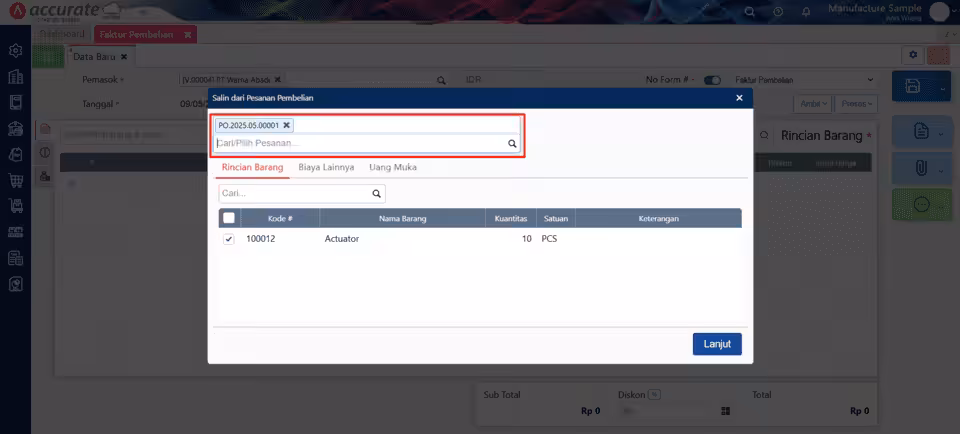Open the Faktur Pembelian form type dropdown

pyautogui.click(x=804, y=80)
